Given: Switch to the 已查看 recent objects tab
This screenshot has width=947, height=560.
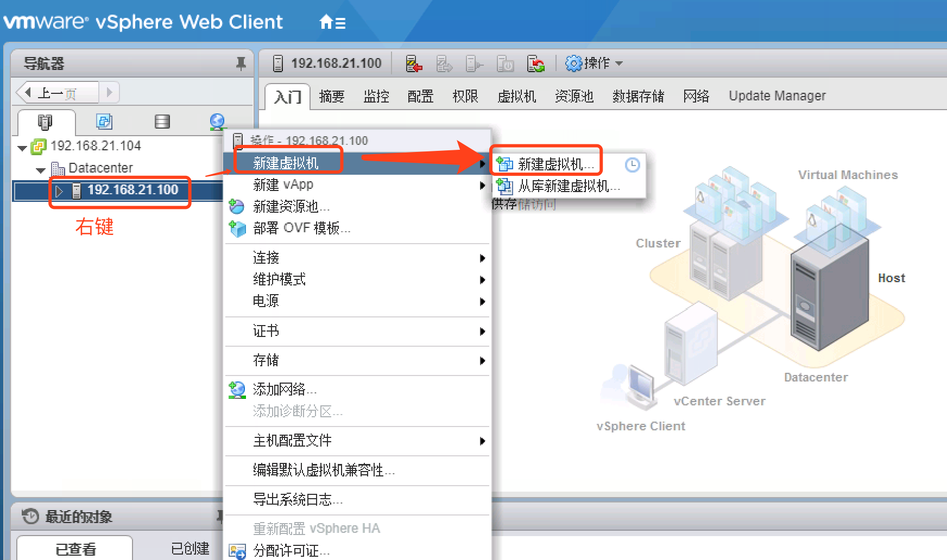Looking at the screenshot, I should coord(75,549).
